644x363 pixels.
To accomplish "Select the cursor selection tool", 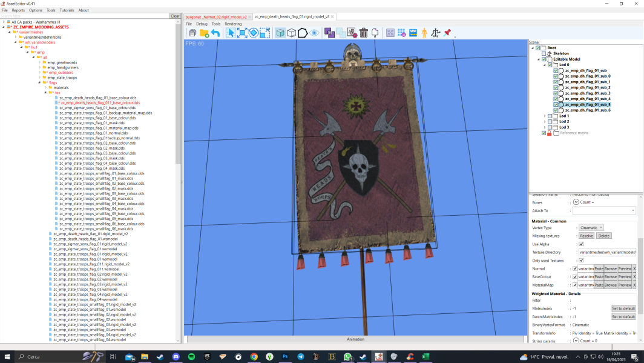I will pos(231,33).
